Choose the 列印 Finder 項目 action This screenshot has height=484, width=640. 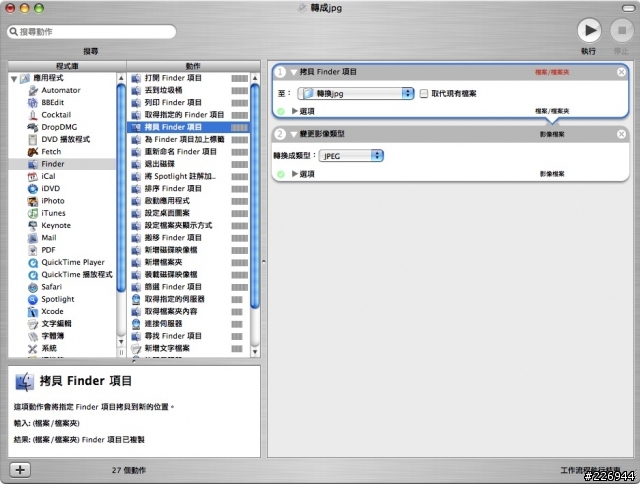click(x=188, y=102)
